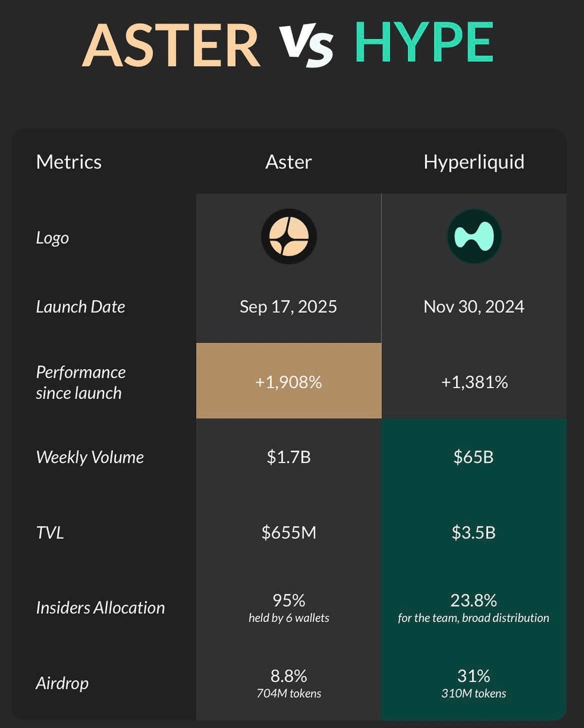The height and width of the screenshot is (728, 584).
Task: Click the highlighted +1,908% performance cell
Action: pos(288,381)
